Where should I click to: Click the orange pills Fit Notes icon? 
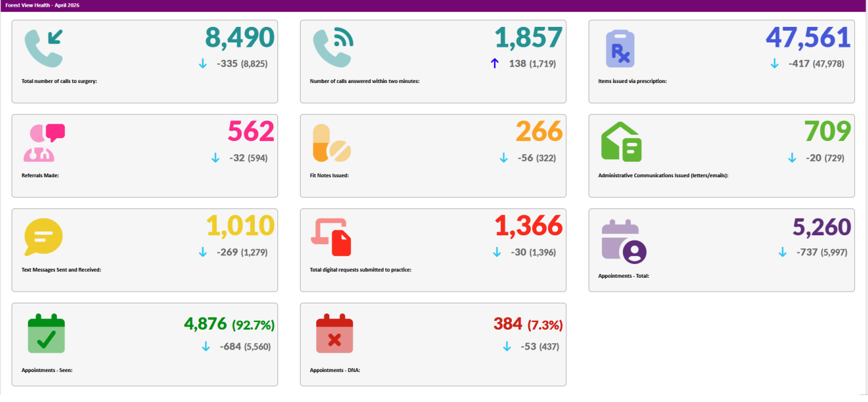point(332,143)
